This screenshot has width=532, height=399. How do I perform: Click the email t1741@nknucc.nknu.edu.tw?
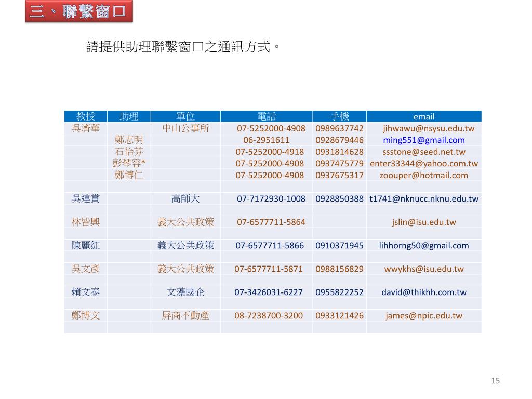[424, 199]
